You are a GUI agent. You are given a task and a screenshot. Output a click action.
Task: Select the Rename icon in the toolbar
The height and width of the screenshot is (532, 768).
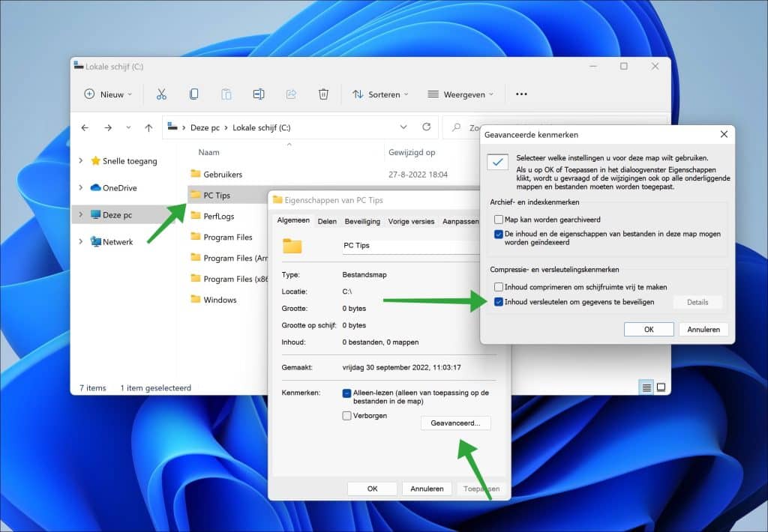pyautogui.click(x=259, y=94)
